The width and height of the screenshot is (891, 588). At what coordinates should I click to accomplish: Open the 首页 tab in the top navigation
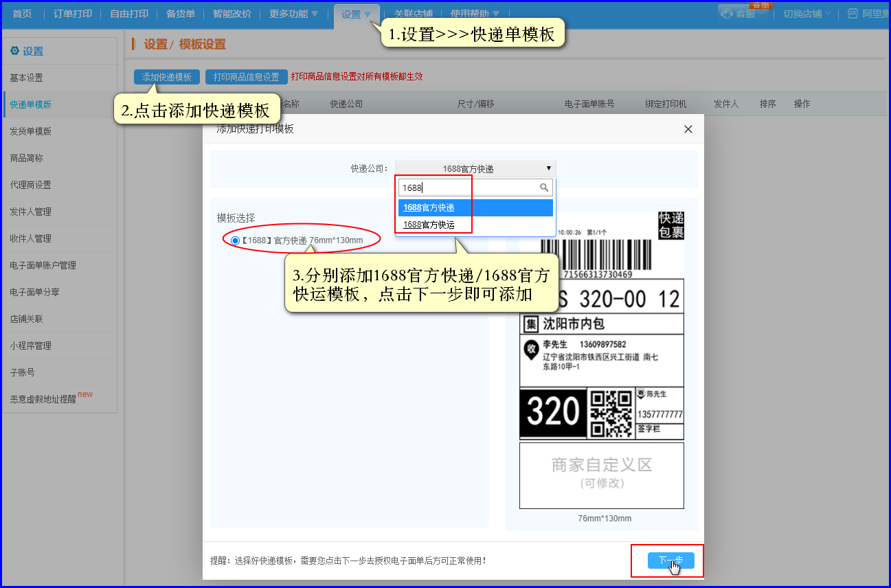(22, 14)
